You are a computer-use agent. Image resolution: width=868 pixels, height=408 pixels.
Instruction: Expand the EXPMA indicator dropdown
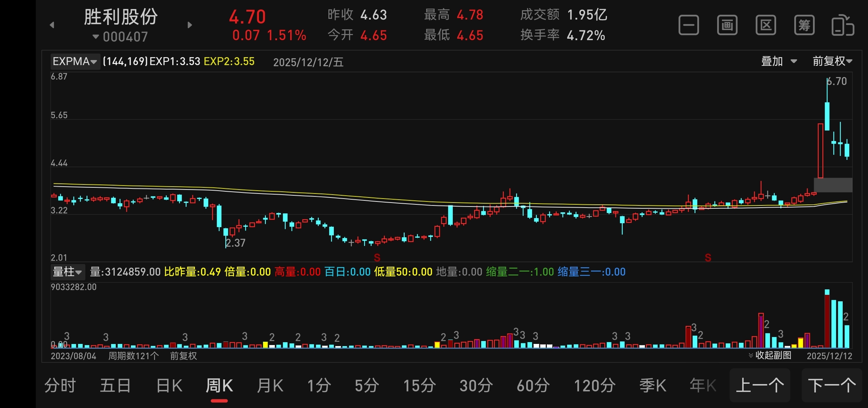(75, 61)
